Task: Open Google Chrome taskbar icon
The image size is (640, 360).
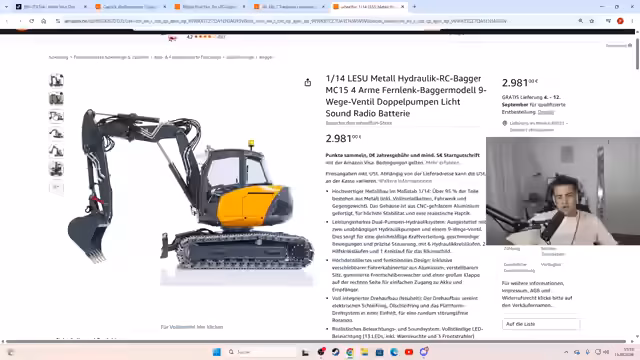Action: [350, 352]
